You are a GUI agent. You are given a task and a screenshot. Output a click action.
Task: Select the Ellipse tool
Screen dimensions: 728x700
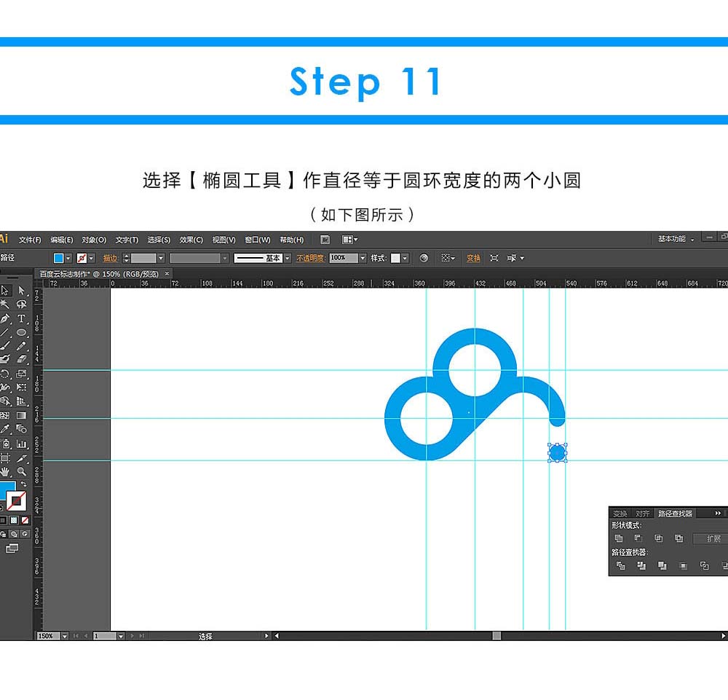tap(21, 333)
